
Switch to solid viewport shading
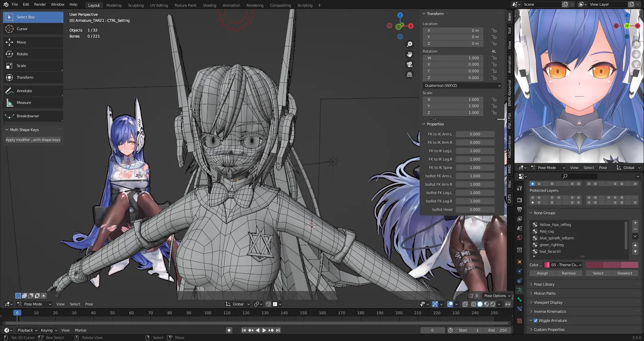[x=480, y=304]
